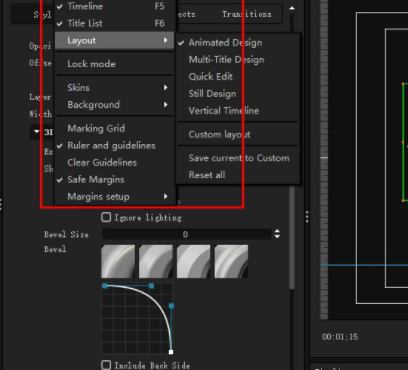This screenshot has width=408, height=370.
Task: Select Lock mode in menu
Action: 114,64
